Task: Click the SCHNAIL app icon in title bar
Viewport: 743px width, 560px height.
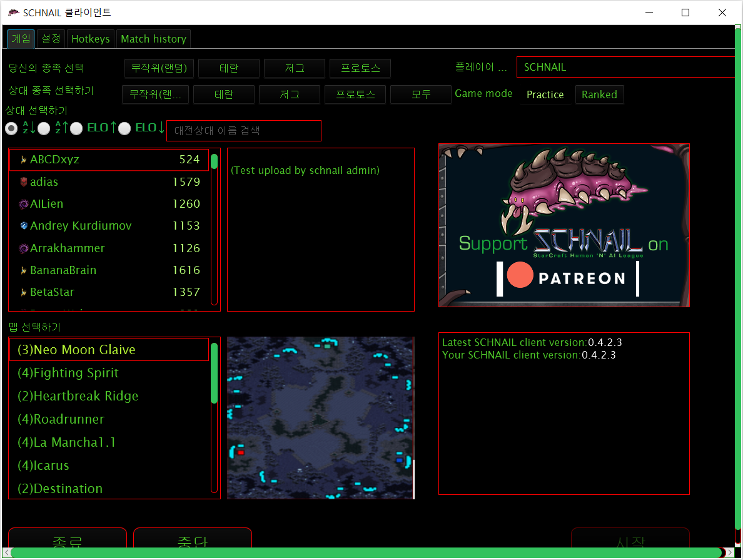Action: [x=13, y=13]
